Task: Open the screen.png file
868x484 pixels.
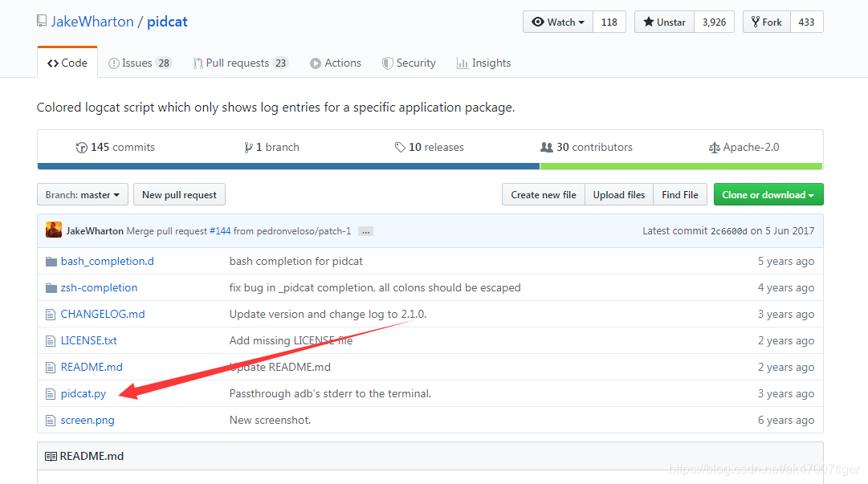Action: 88,421
